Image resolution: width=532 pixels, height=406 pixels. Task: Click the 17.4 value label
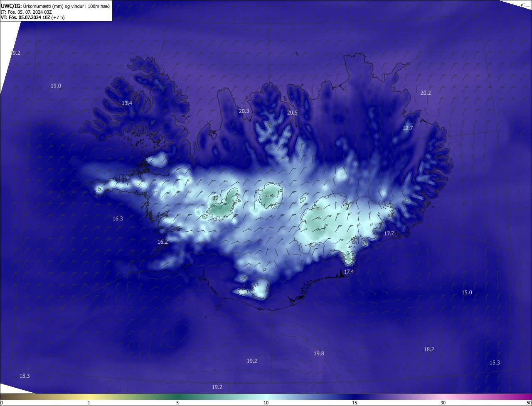pos(349,271)
